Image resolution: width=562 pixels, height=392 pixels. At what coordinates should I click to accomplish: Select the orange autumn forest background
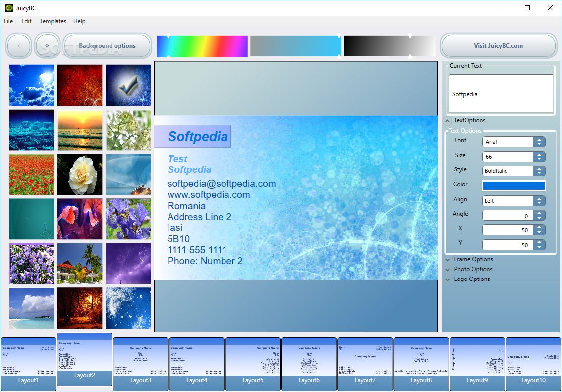80,308
